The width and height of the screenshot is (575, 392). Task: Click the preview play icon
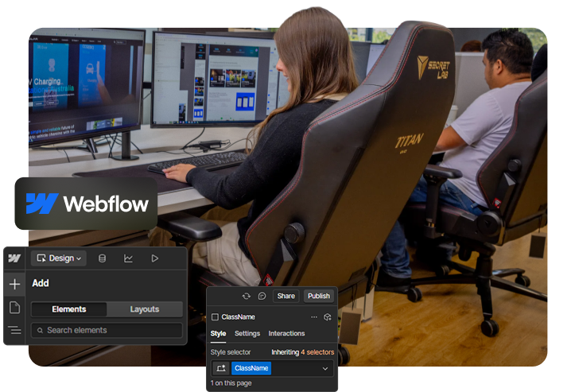(155, 258)
